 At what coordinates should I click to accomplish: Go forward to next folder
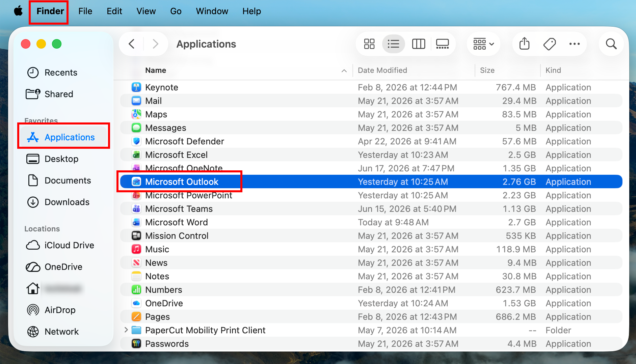(x=155, y=44)
